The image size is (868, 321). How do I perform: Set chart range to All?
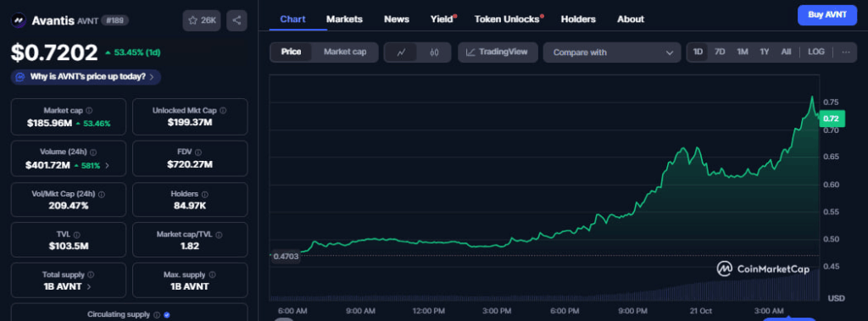786,52
